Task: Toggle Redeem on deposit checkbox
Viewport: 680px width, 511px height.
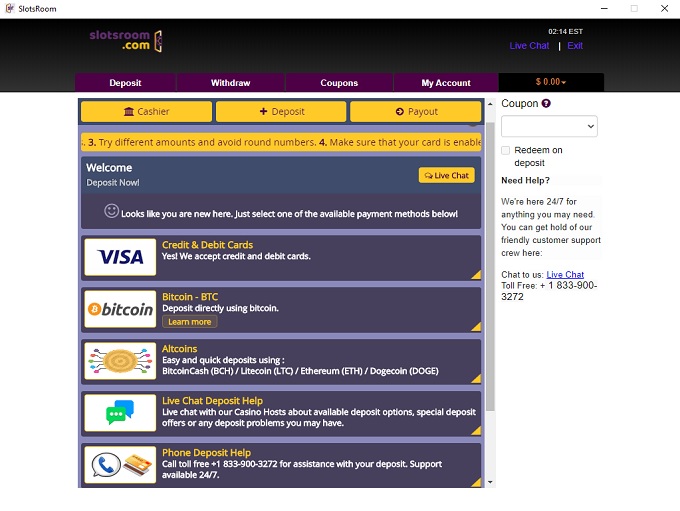Action: [505, 150]
